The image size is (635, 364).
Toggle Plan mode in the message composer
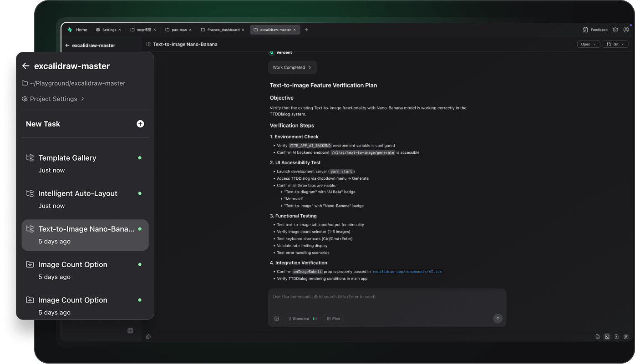point(333,318)
